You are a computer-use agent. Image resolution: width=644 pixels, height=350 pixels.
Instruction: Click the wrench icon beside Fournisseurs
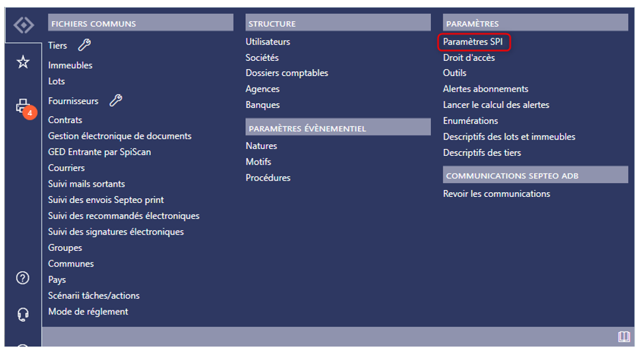115,100
